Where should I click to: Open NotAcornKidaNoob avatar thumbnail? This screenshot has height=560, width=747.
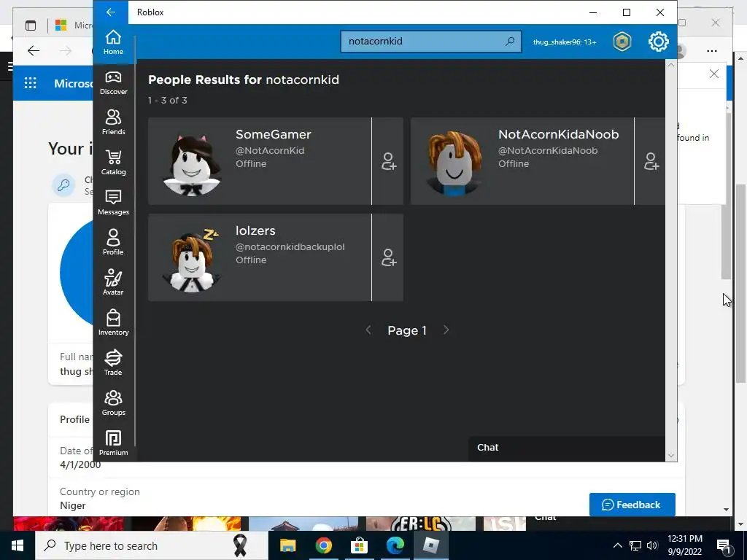pyautogui.click(x=454, y=163)
